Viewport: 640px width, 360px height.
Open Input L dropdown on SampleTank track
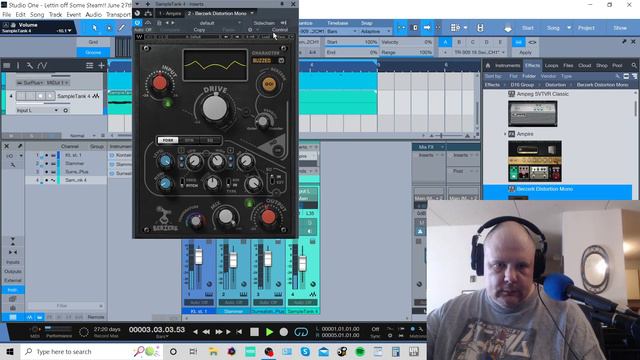click(37, 110)
